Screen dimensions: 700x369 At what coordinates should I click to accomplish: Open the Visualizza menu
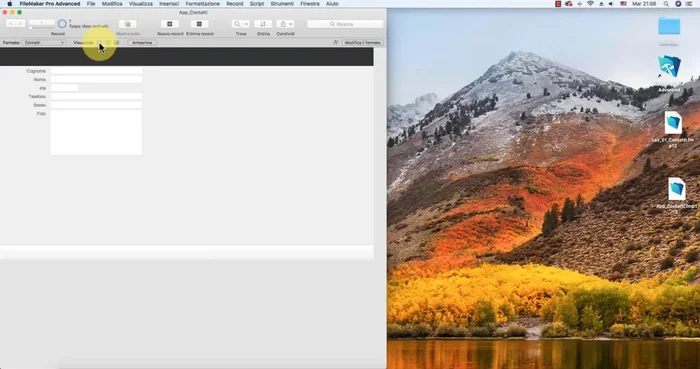tap(141, 4)
